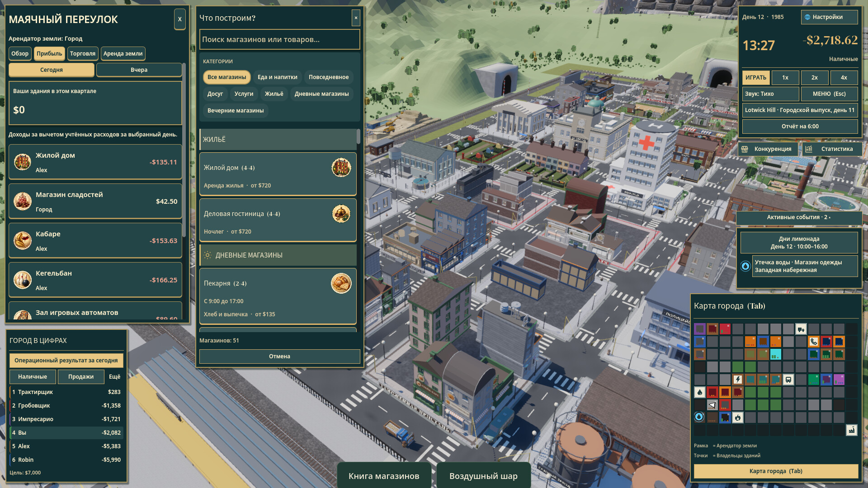Image resolution: width=868 pixels, height=488 pixels.
Task: Click the Статистика chart icon
Action: click(x=809, y=149)
